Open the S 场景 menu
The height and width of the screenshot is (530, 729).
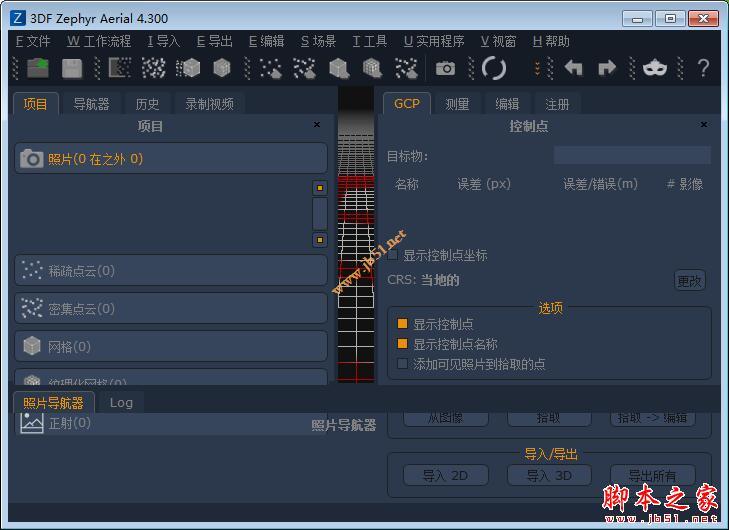(x=318, y=41)
